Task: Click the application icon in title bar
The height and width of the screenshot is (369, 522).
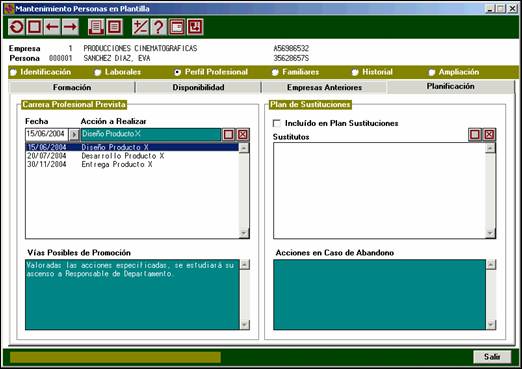Action: [9, 9]
